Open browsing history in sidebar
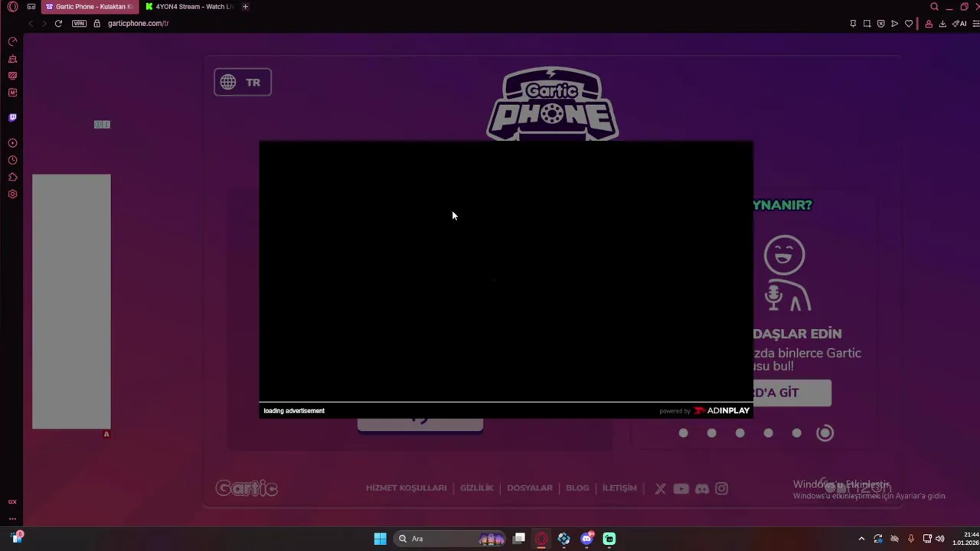 coord(12,161)
